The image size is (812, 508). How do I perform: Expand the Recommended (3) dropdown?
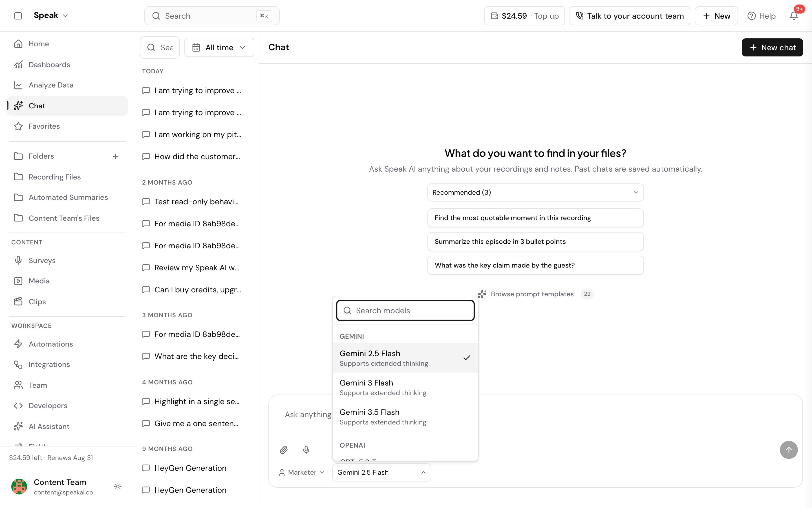coord(535,192)
